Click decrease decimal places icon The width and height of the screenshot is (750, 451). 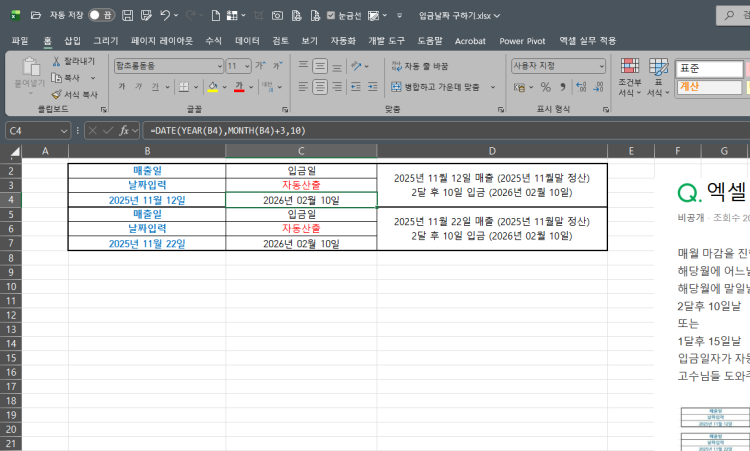point(598,87)
